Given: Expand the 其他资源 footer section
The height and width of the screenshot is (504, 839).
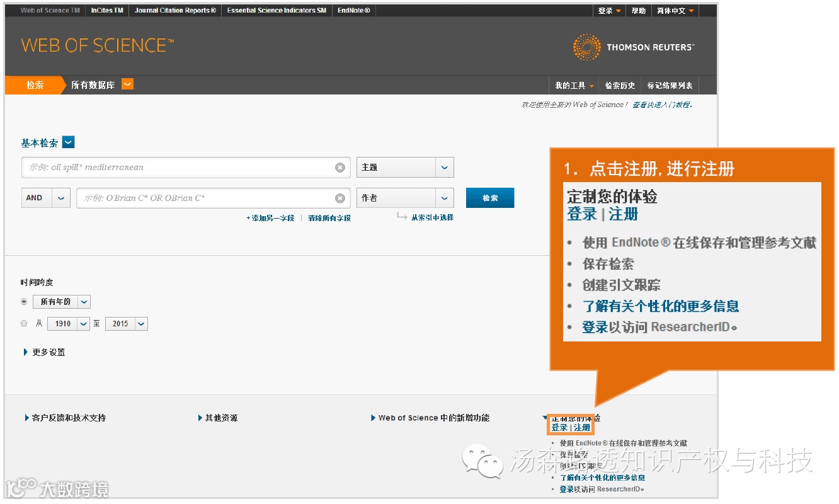Looking at the screenshot, I should tap(218, 418).
